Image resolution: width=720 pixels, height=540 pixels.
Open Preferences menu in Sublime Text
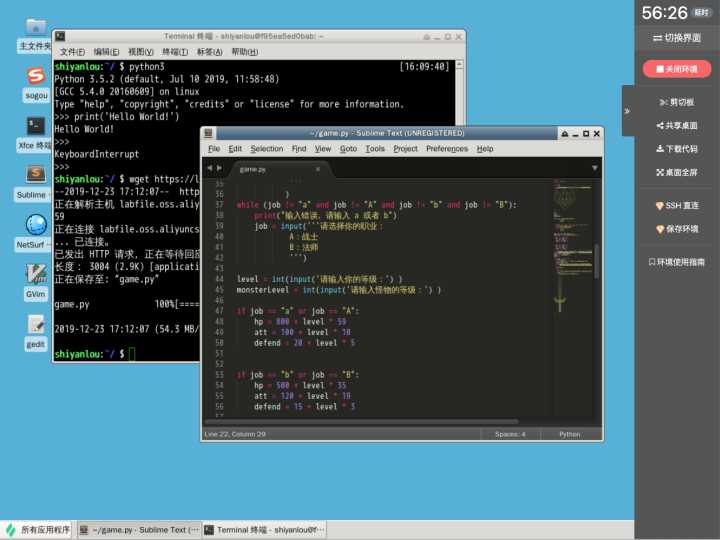coord(446,149)
